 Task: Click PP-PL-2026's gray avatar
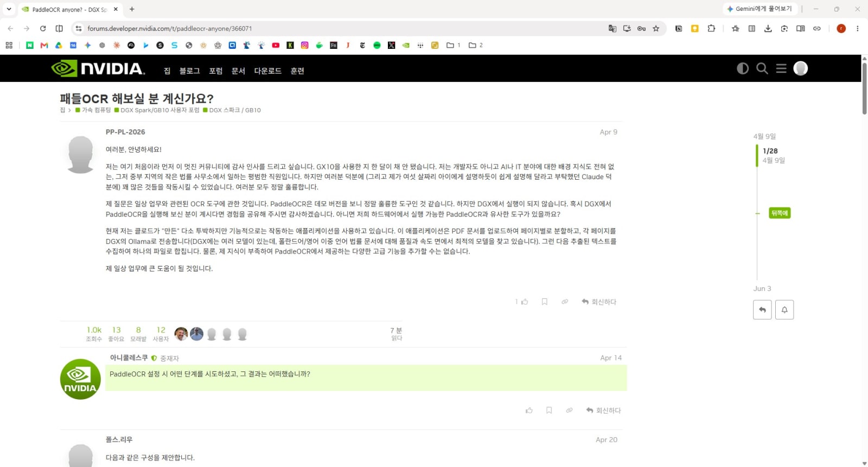pos(80,154)
